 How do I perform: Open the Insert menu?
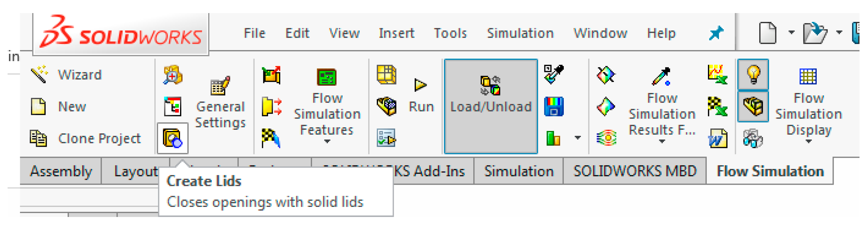(x=396, y=33)
